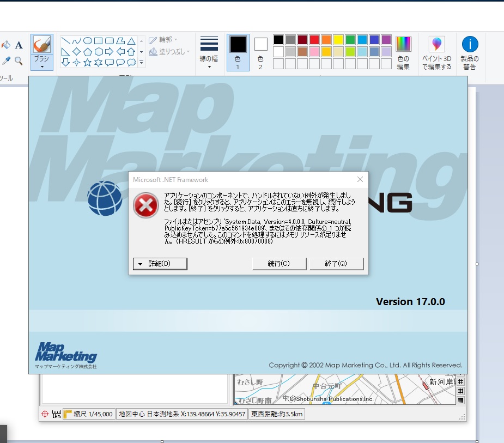The height and width of the screenshot is (443, 504).
Task: Close the Microsoft .NET Framework dialog
Action: (x=360, y=179)
